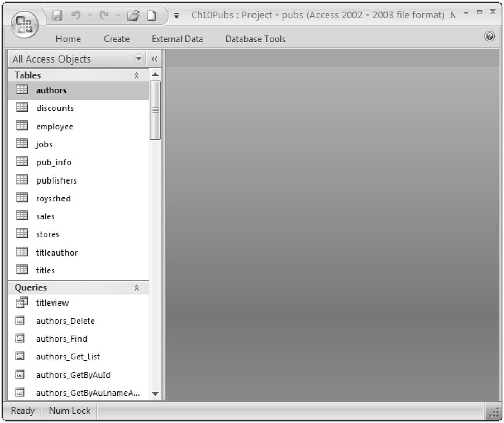Click the stored procedure icon beside authors_Delete
Image resolution: width=504 pixels, height=423 pixels.
click(21, 321)
